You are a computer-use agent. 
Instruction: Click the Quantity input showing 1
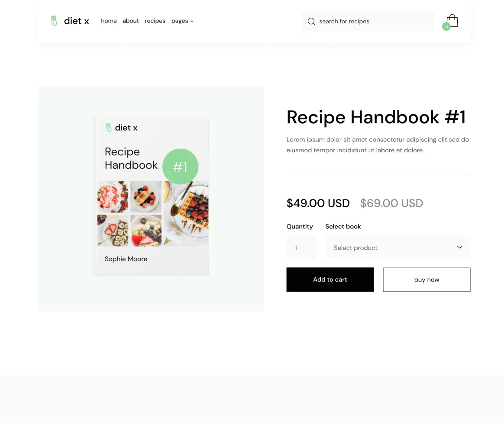301,247
